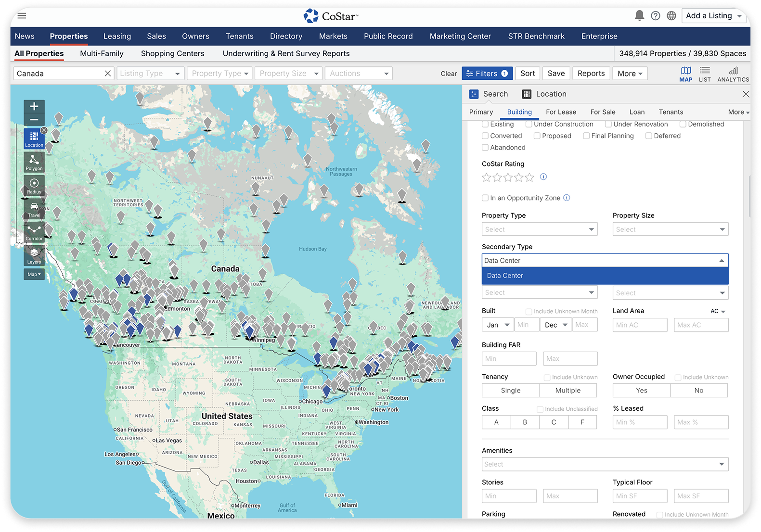Click the CoStar Rating info icon
This screenshot has height=532, width=761.
(543, 177)
